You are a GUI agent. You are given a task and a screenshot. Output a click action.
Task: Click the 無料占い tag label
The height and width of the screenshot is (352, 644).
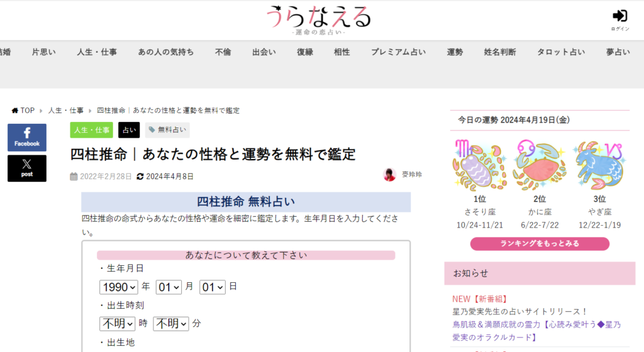[167, 130]
